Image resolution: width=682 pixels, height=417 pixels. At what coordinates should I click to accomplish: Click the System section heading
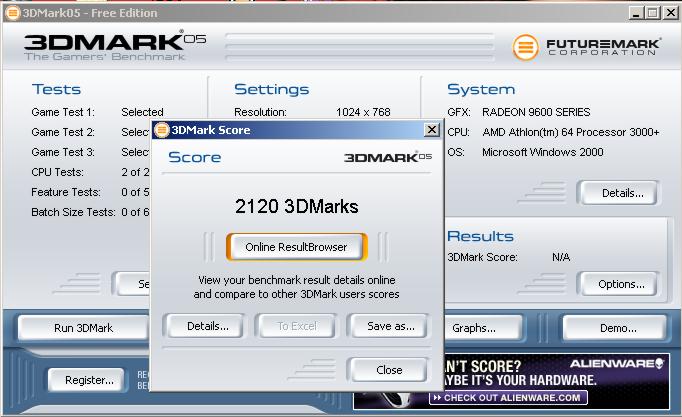tap(481, 89)
